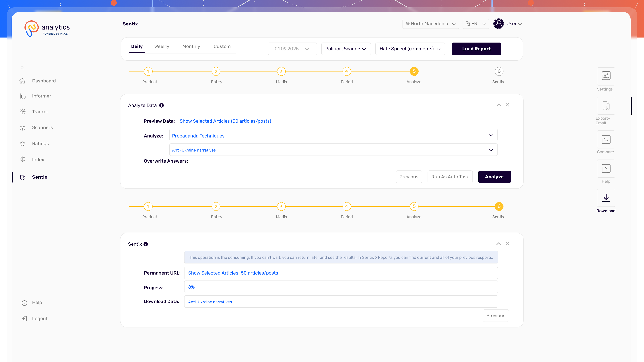Viewport: 644px width, 362px height.
Task: Click the user avatar icon
Action: (x=498, y=24)
